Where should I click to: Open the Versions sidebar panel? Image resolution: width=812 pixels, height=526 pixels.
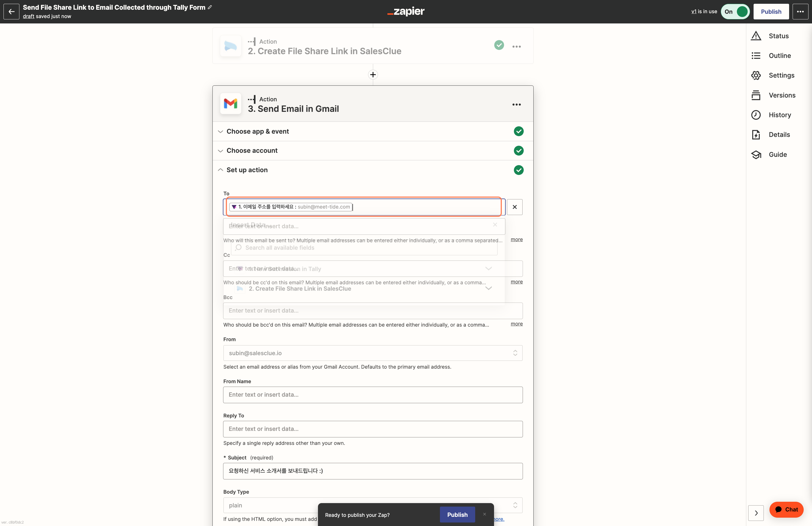(x=773, y=95)
